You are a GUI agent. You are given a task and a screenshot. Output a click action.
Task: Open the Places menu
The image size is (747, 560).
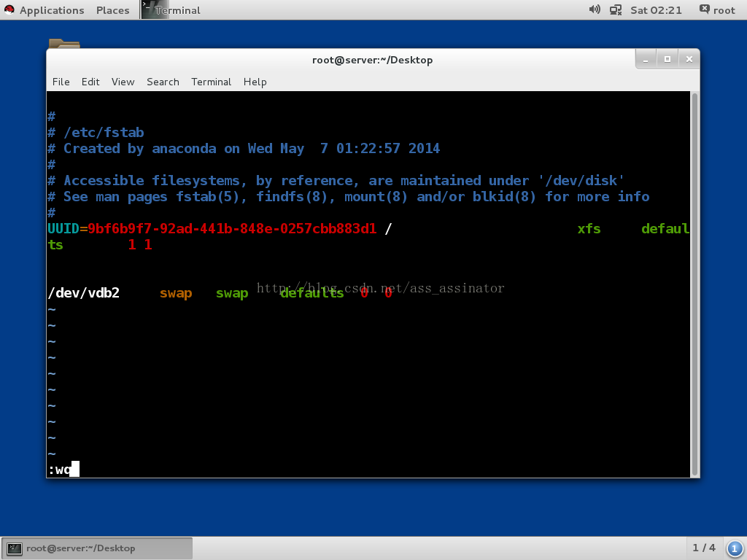[x=113, y=10]
